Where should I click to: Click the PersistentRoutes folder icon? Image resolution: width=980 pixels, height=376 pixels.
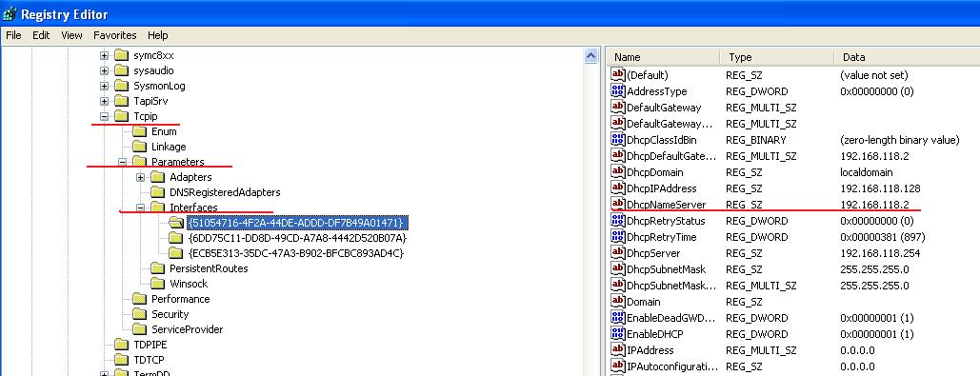[x=158, y=268]
